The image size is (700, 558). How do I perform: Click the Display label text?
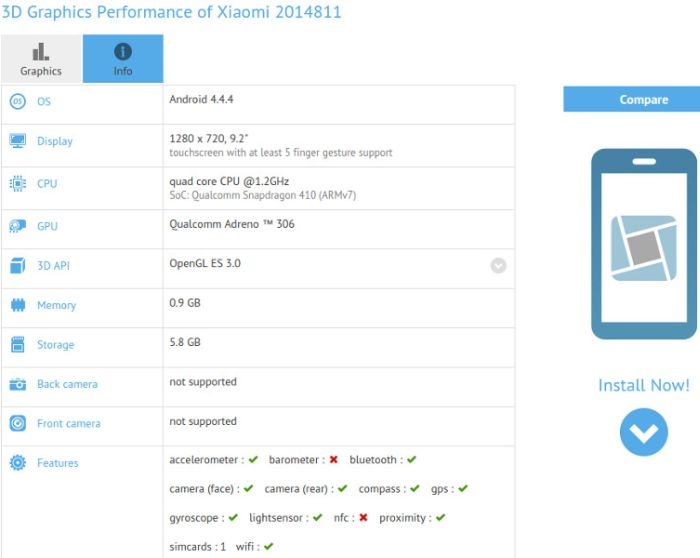tap(55, 141)
